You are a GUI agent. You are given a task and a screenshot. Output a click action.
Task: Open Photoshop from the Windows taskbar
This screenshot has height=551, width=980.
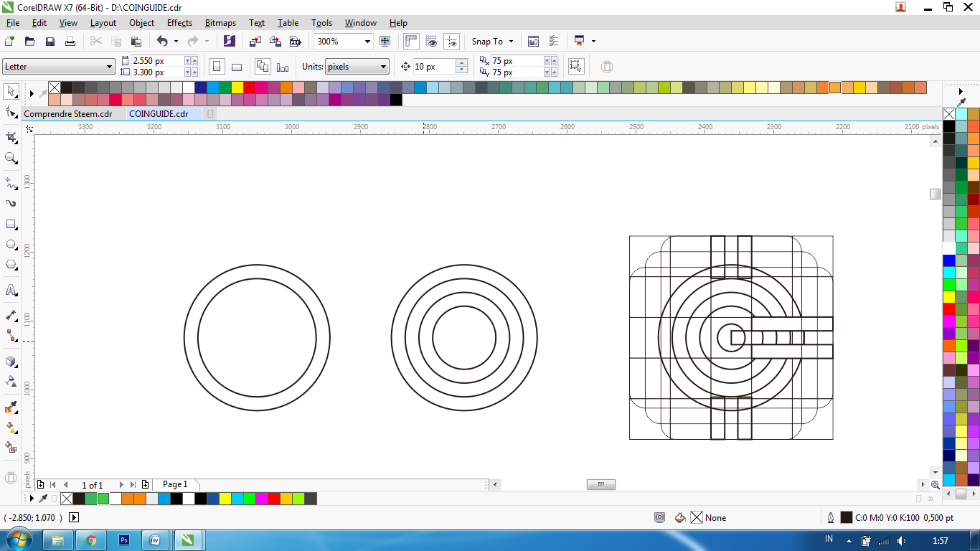(x=124, y=540)
